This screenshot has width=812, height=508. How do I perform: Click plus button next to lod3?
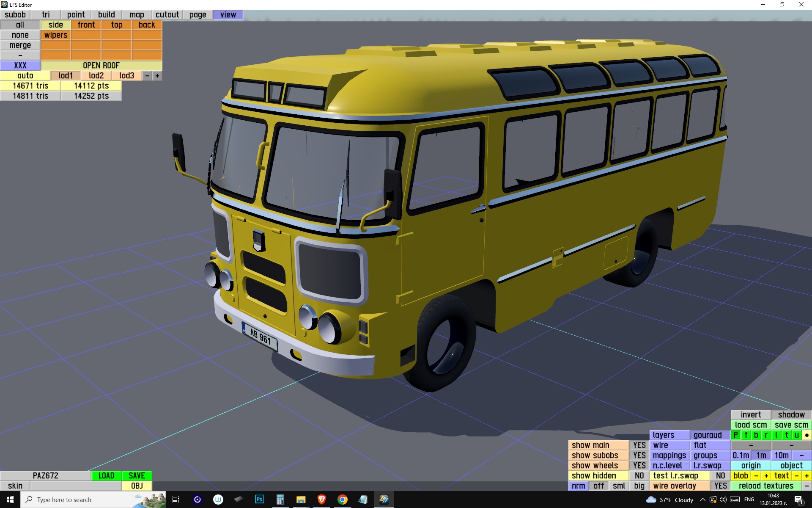tap(157, 76)
